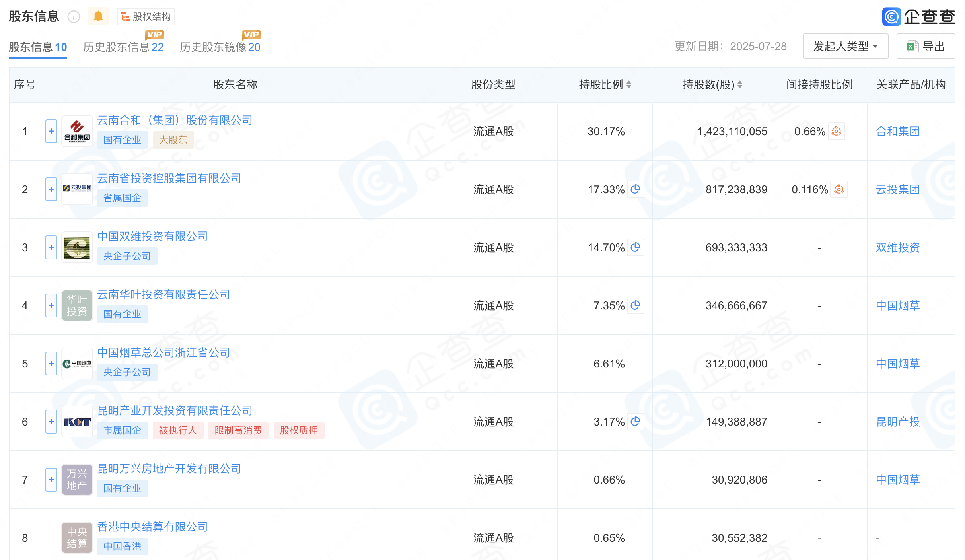Sort by 持股数(股) column arrows

[740, 84]
